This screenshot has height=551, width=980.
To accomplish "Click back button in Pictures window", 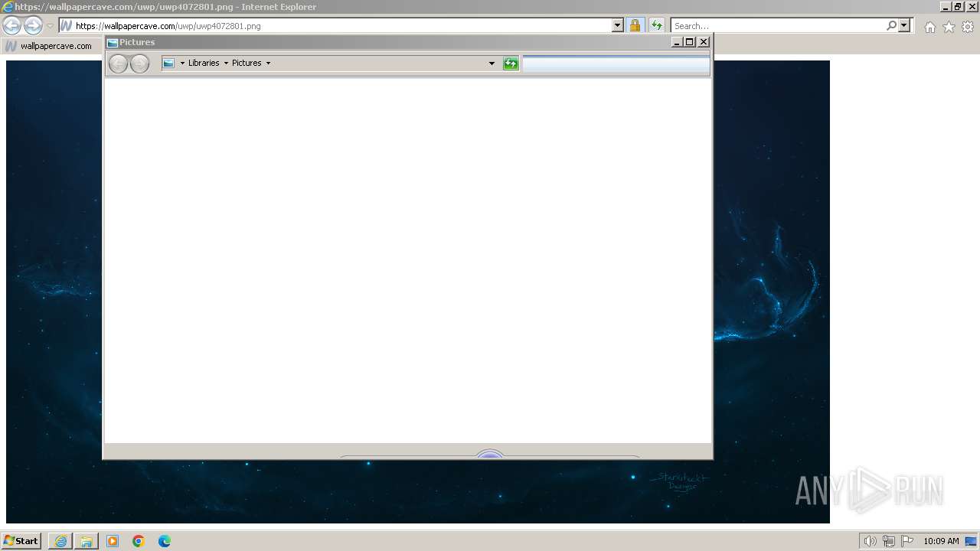I will (118, 64).
